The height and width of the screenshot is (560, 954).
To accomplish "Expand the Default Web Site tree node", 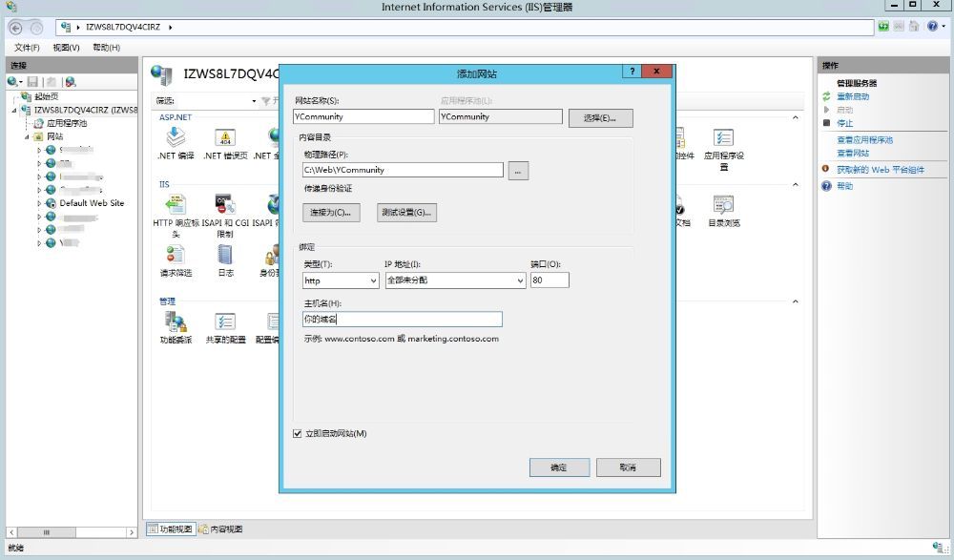I will 39,203.
